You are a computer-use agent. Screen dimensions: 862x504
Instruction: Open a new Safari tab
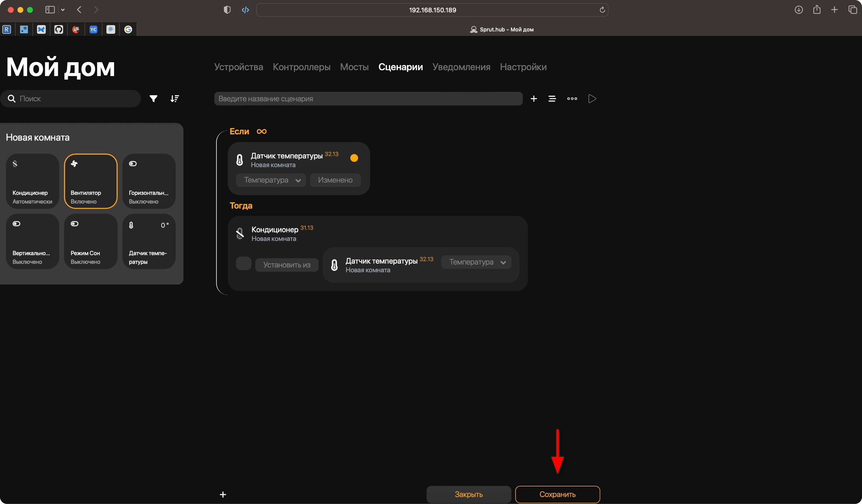[x=834, y=10]
